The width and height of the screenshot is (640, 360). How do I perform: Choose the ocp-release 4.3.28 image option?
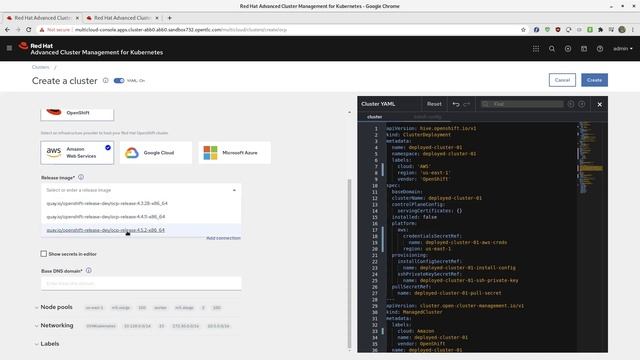click(141, 203)
